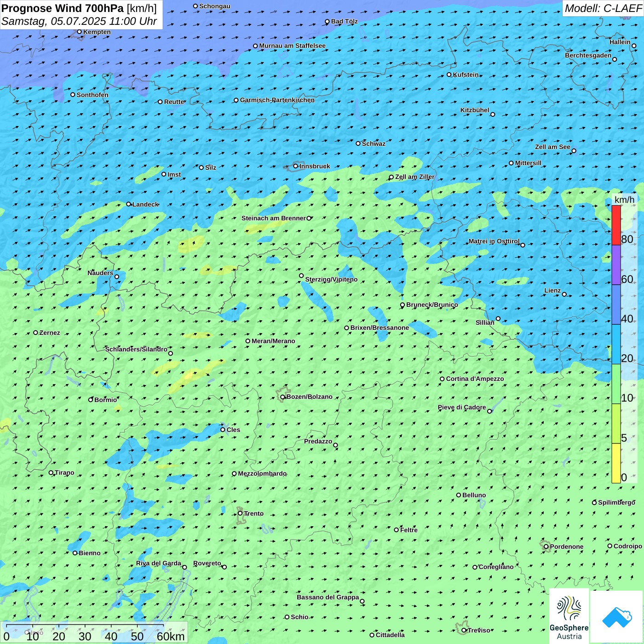Click the 60km distance scale bar
The height and width of the screenshot is (644, 644).
pyautogui.click(x=85, y=627)
